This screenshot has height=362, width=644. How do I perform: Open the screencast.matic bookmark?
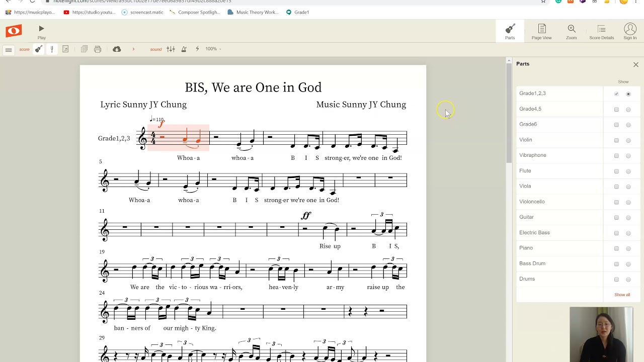click(x=142, y=12)
